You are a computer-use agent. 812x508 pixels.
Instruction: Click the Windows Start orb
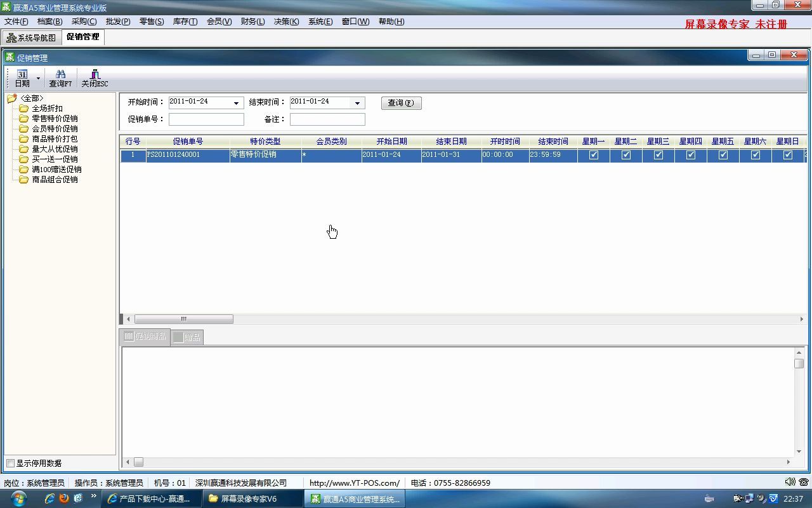pyautogui.click(x=18, y=498)
